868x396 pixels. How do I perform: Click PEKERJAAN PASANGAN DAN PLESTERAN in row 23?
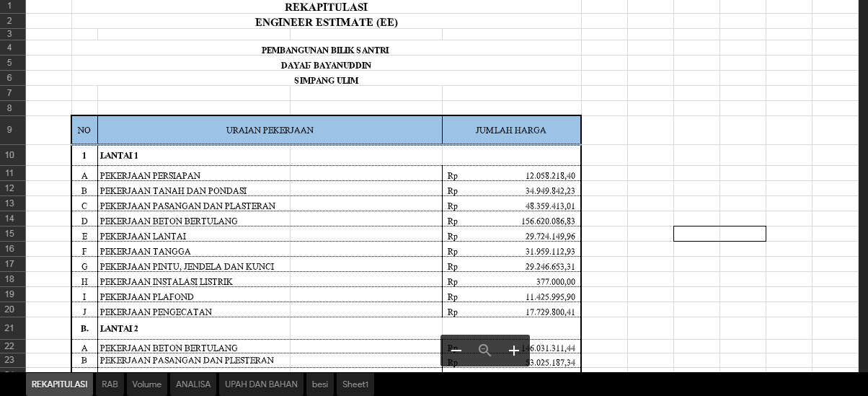[270, 360]
